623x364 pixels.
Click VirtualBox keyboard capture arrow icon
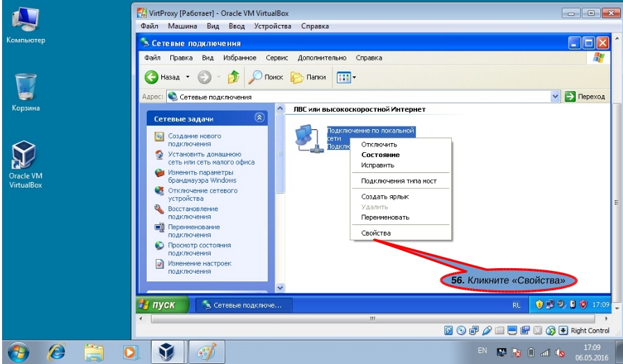(x=563, y=330)
